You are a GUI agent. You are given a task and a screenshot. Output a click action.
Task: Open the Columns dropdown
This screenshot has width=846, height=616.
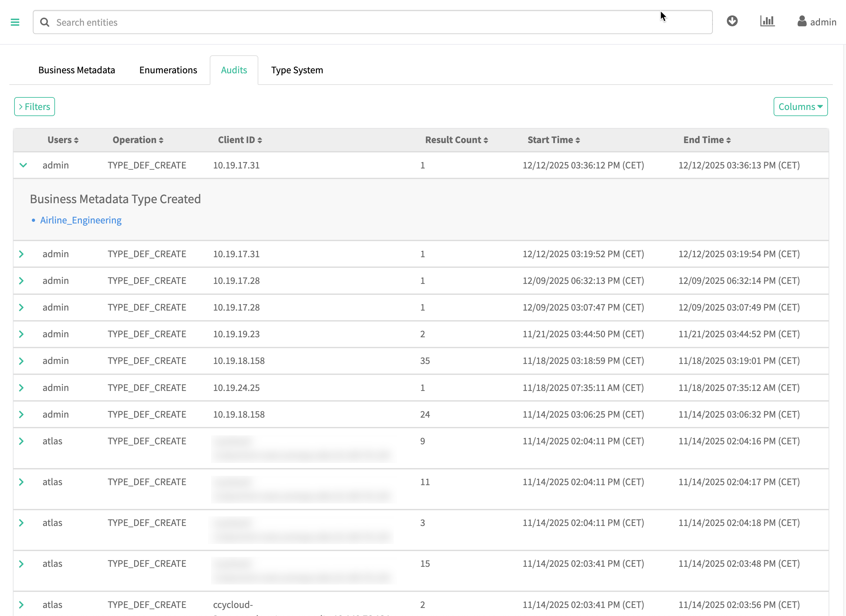[x=800, y=107]
